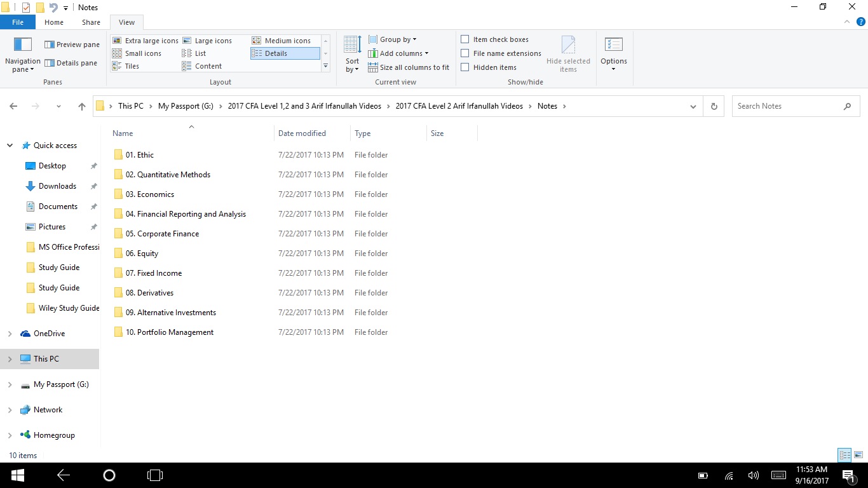The image size is (868, 488).
Task: Click the Search Notes input field
Action: click(787, 106)
